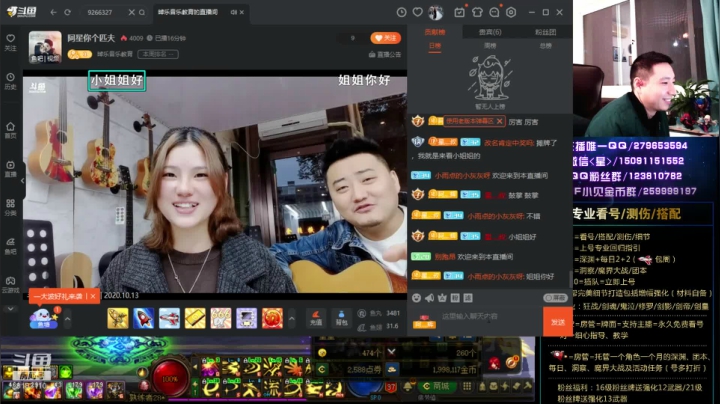The image size is (720, 404).
Task: Open watch history clock icon in title bar
Action: 401,12
